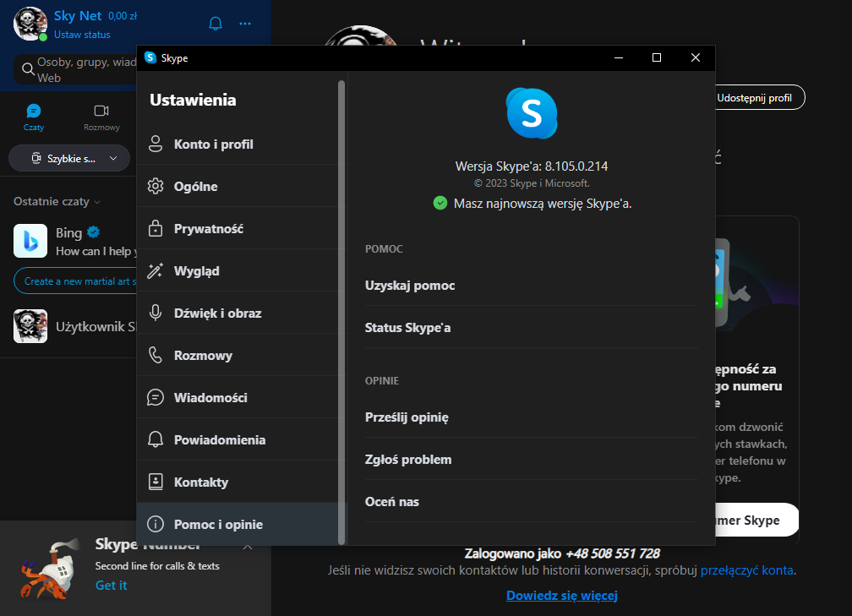Click the Bing verified badge

tap(94, 232)
